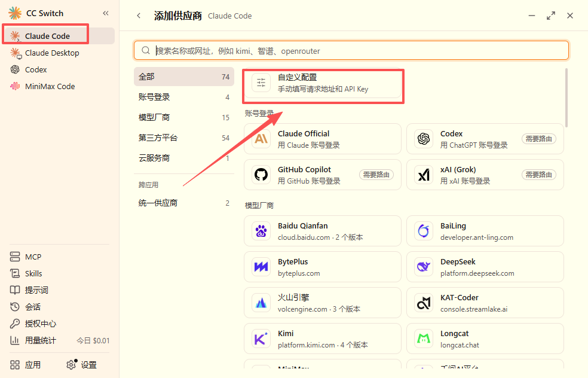Click today's cost 今日 $0.01

click(93, 341)
